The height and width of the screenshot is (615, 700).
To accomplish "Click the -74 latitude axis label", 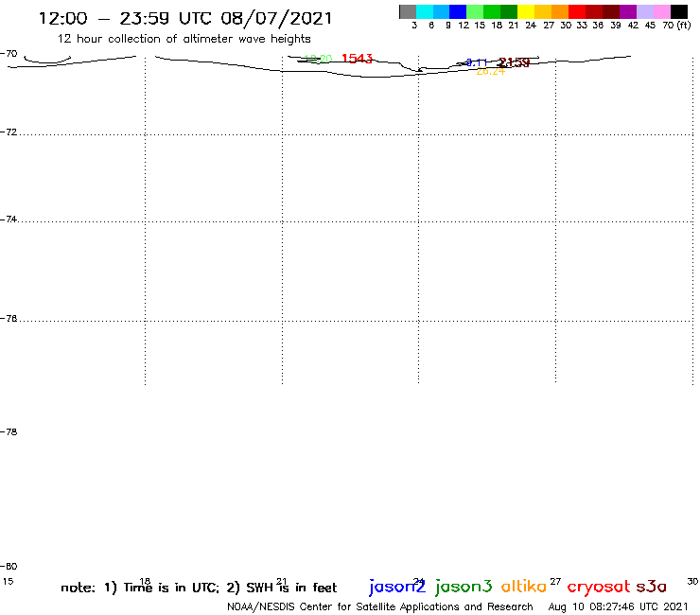I will (9, 220).
